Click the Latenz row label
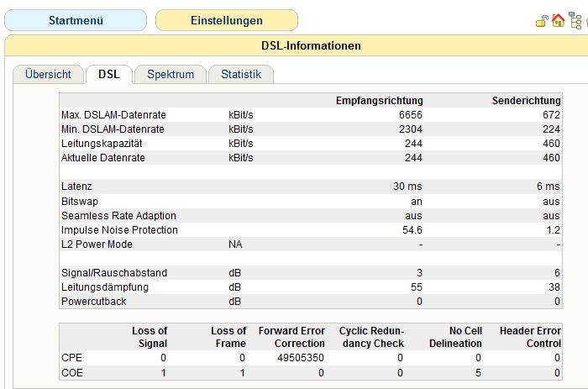Viewport: 588px width, 389px height. pyautogui.click(x=76, y=186)
